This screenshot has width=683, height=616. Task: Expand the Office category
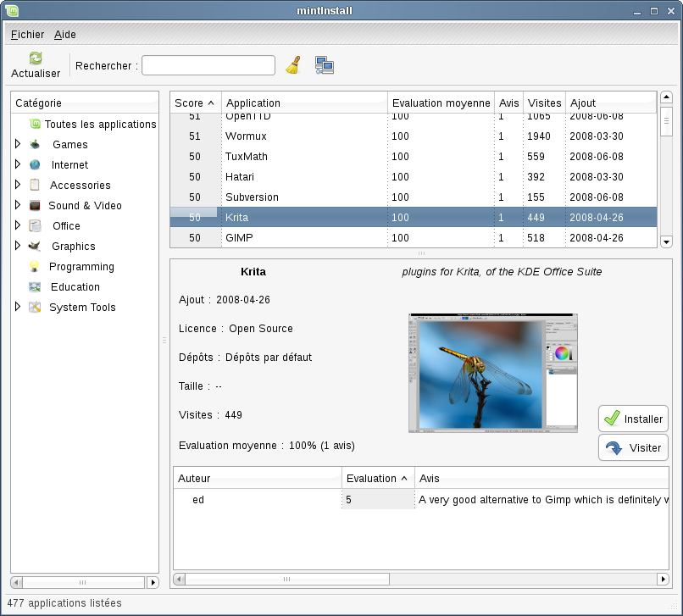(x=18, y=225)
